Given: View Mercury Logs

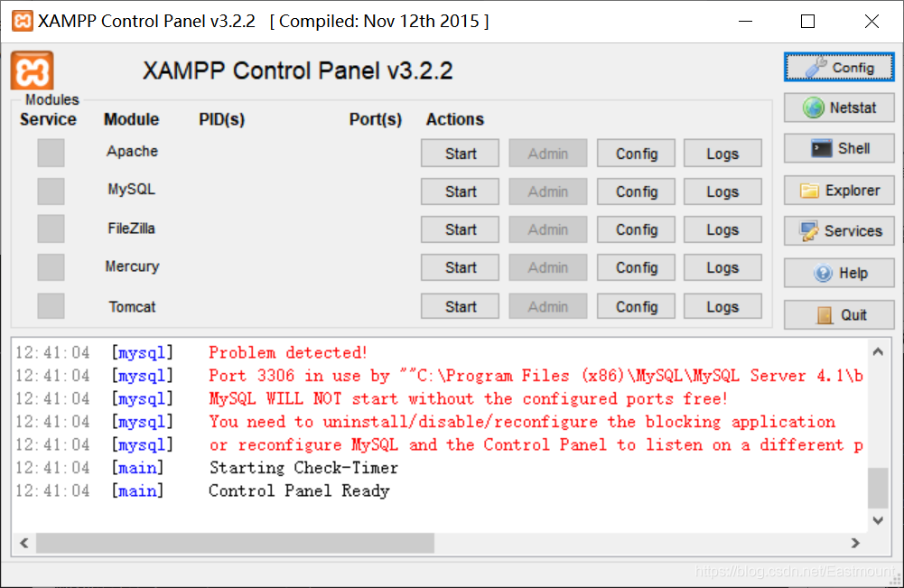Looking at the screenshot, I should 722,267.
